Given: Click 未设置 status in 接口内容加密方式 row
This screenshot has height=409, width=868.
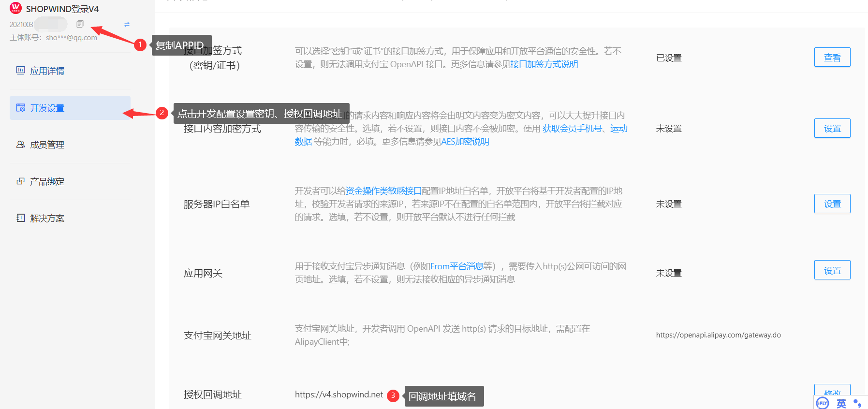Looking at the screenshot, I should [669, 129].
